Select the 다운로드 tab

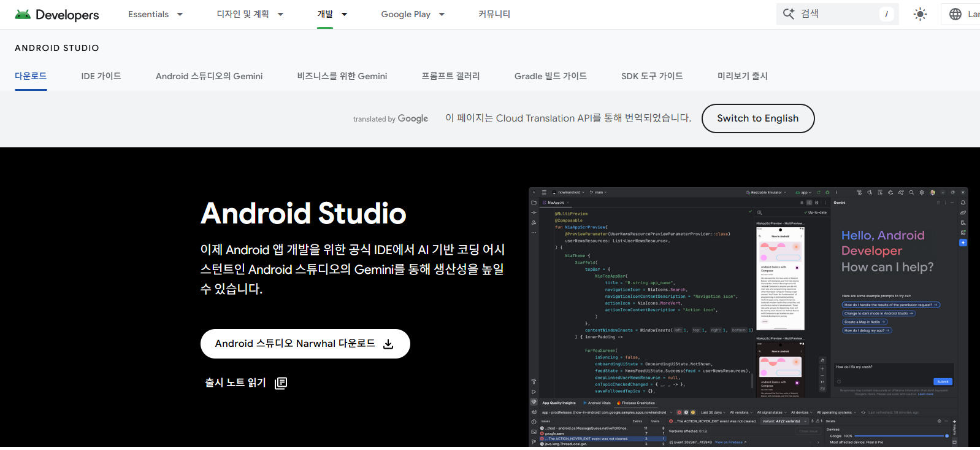(31, 76)
